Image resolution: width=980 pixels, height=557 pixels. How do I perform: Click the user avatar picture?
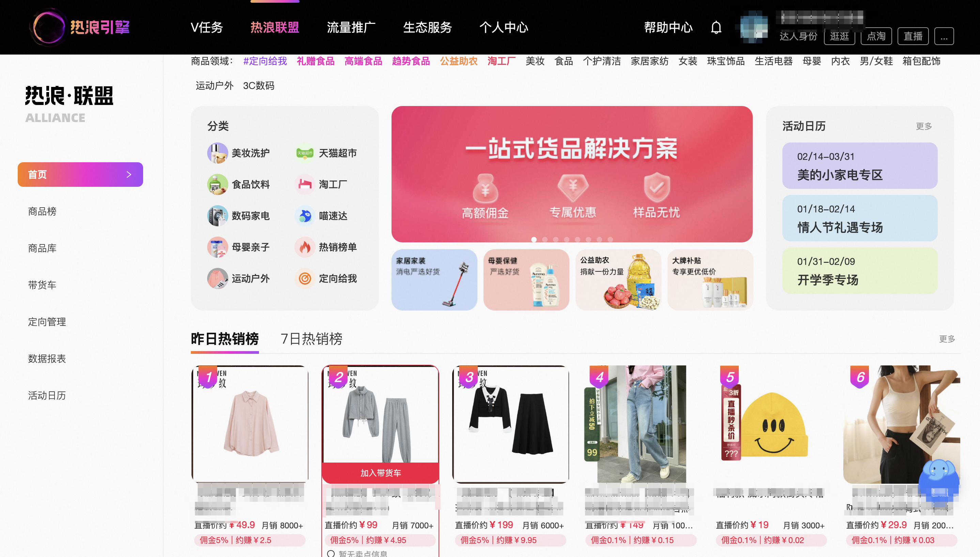coord(754,27)
